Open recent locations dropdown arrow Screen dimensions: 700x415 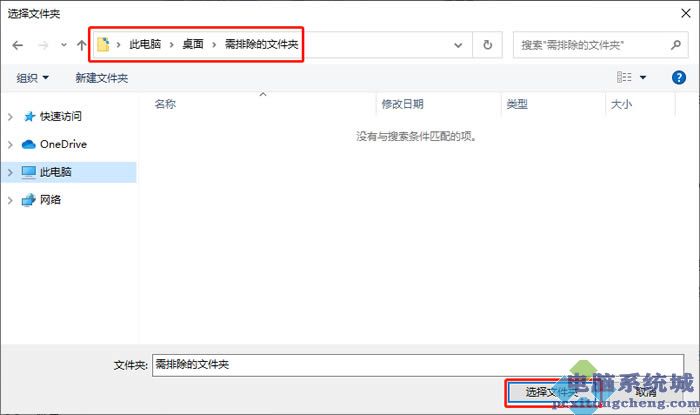tap(64, 45)
